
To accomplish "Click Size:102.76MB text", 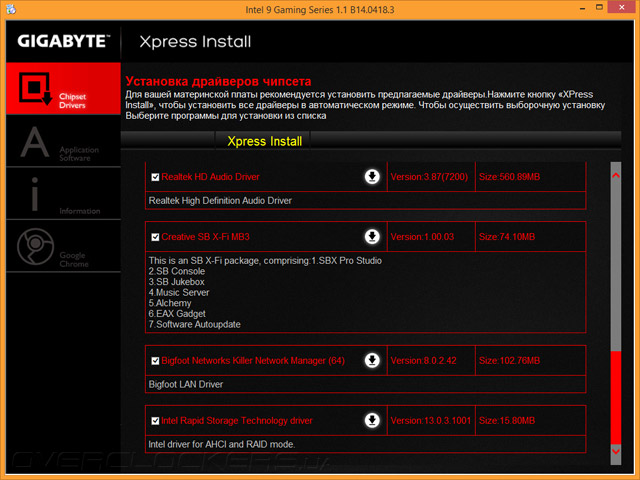I will [509, 360].
